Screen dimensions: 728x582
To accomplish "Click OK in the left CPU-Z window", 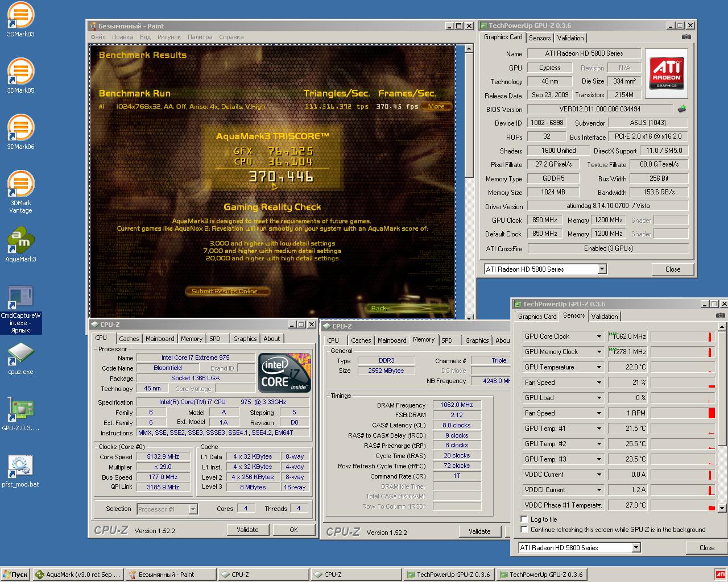I will (293, 530).
